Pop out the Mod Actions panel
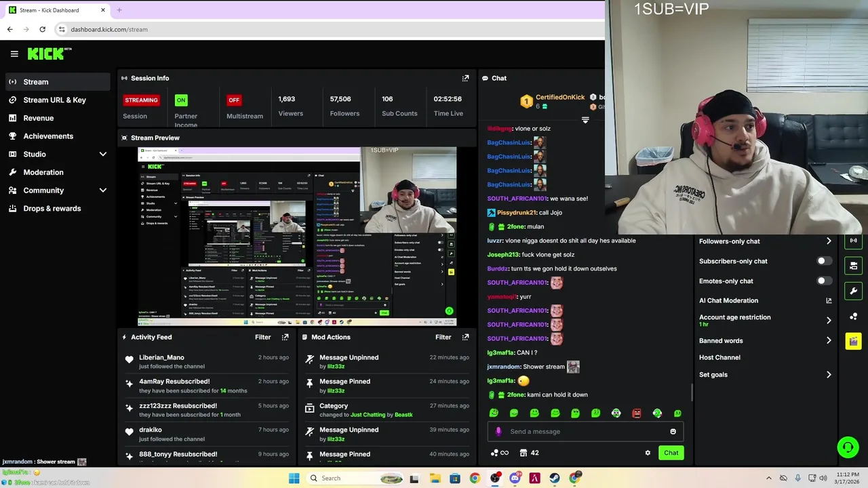Screen dimensions: 868x488 [465, 337]
